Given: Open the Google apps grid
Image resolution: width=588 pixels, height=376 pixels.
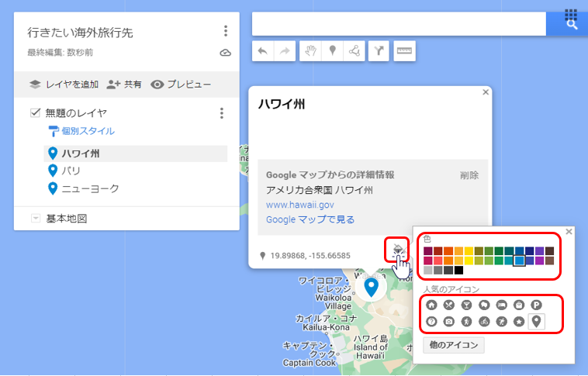Looking at the screenshot, I should [571, 14].
